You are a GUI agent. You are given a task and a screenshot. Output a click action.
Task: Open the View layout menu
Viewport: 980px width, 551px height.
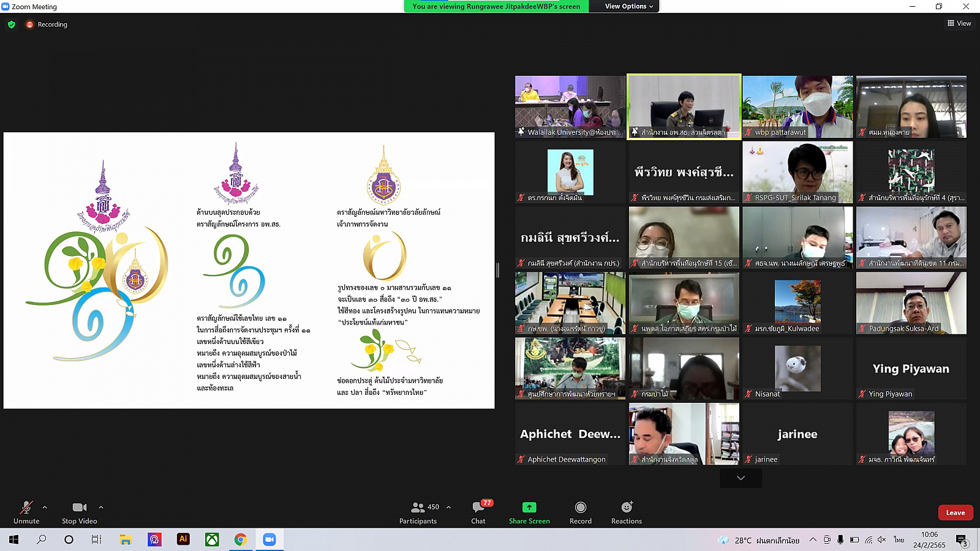(x=959, y=23)
